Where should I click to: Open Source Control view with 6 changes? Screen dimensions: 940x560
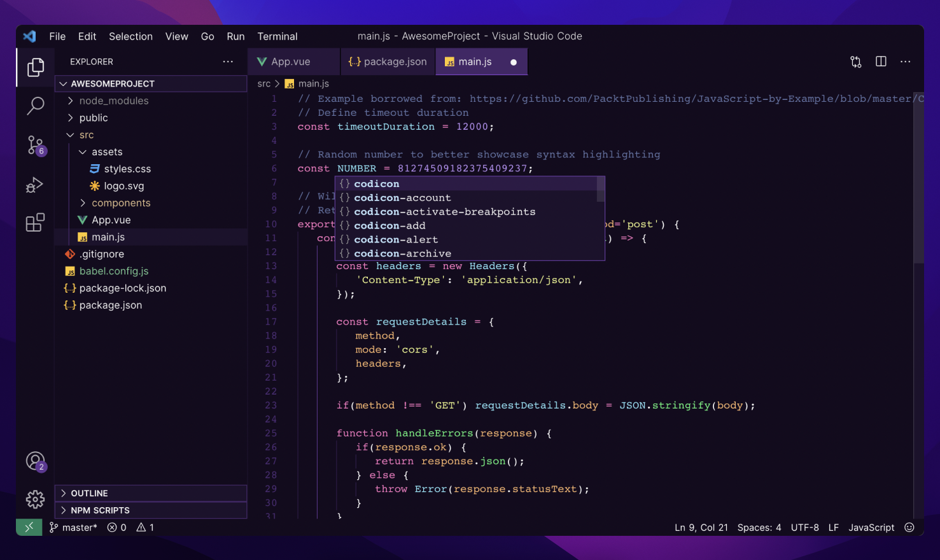[36, 145]
